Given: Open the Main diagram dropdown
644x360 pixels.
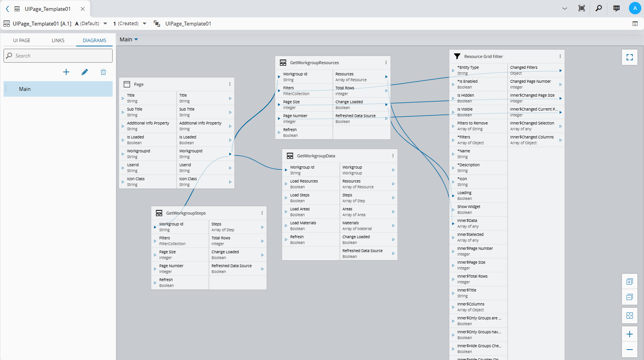Looking at the screenshot, I should point(128,39).
